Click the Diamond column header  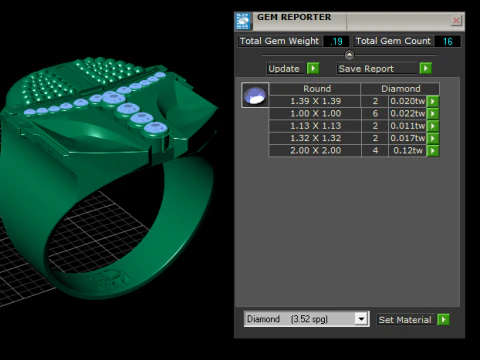coord(400,89)
